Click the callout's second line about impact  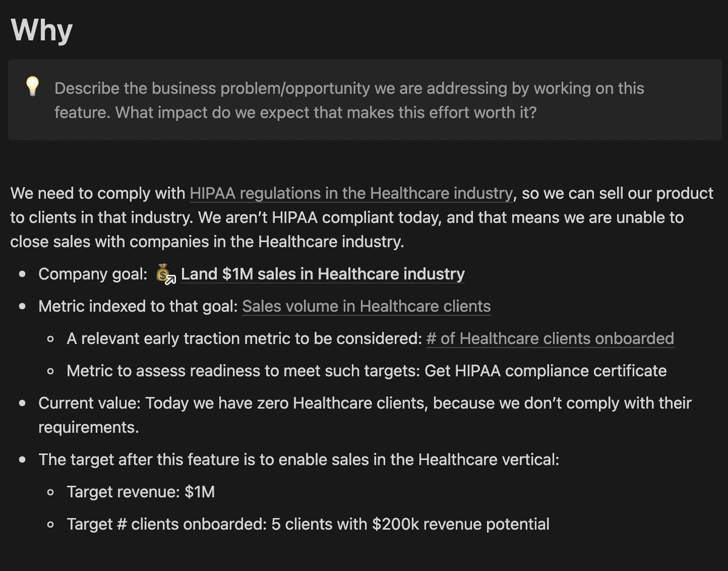pyautogui.click(x=295, y=113)
